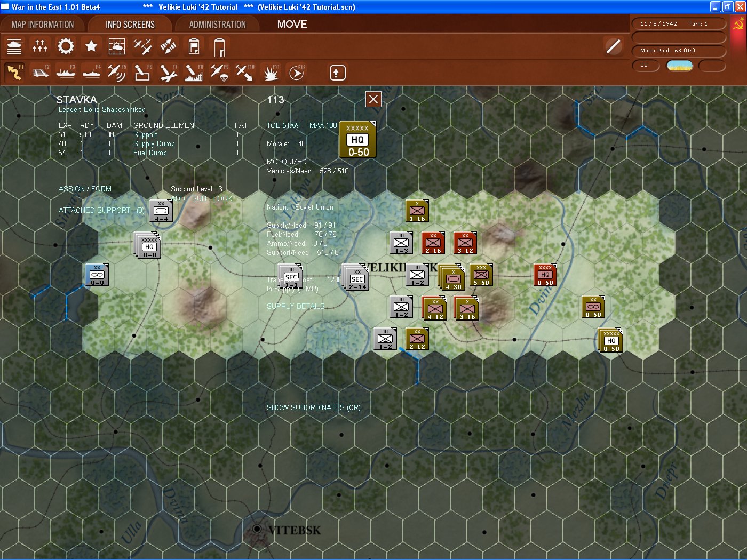Click the weather indicator with wheat field
The height and width of the screenshot is (560, 747).
click(680, 66)
